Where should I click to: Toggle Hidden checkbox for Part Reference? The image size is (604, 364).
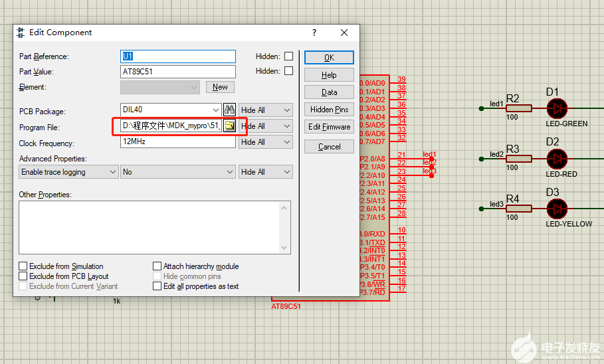pos(288,56)
